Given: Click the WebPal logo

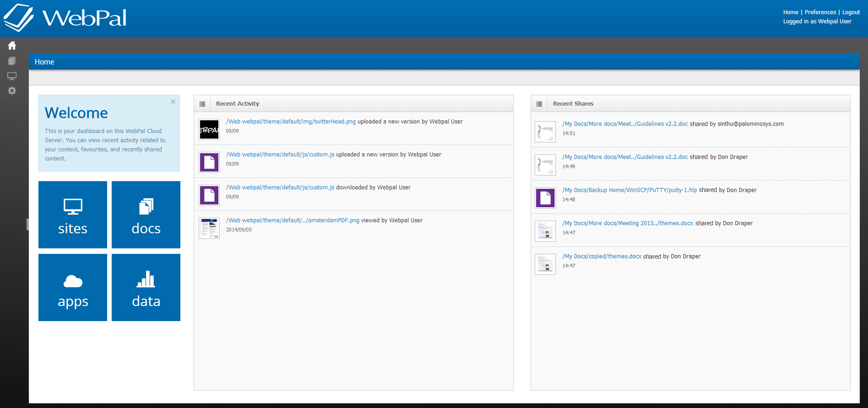Looking at the screenshot, I should coord(65,18).
